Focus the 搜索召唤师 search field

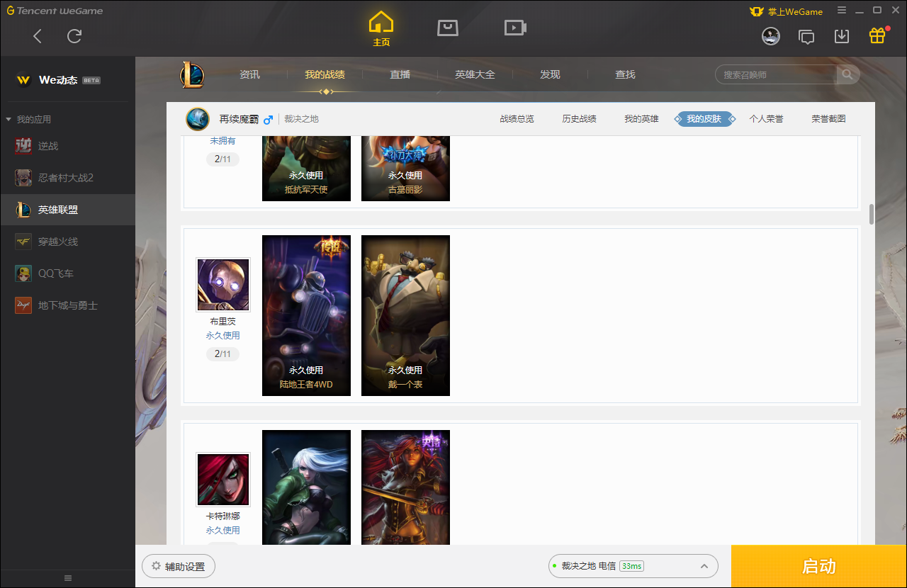tap(776, 74)
